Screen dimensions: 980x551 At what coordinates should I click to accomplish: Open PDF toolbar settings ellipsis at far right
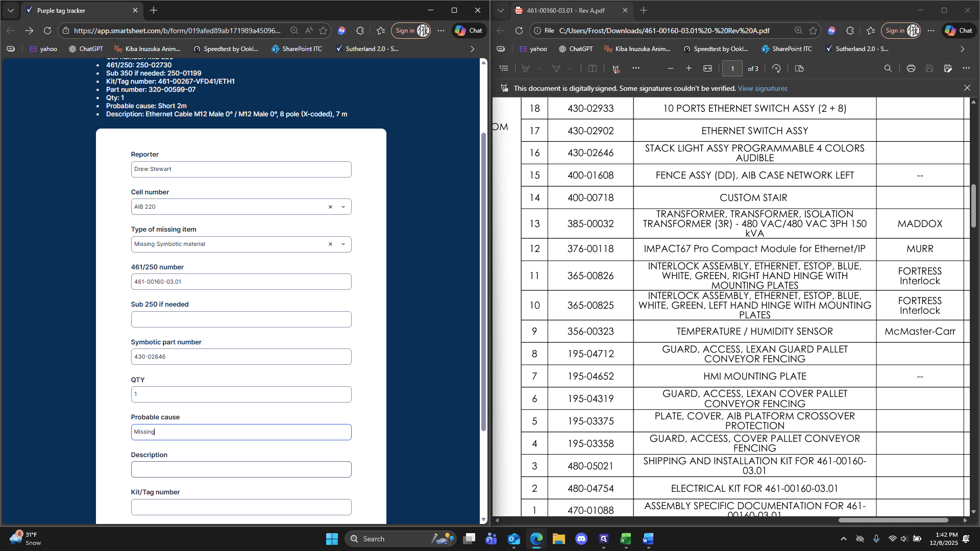[966, 68]
